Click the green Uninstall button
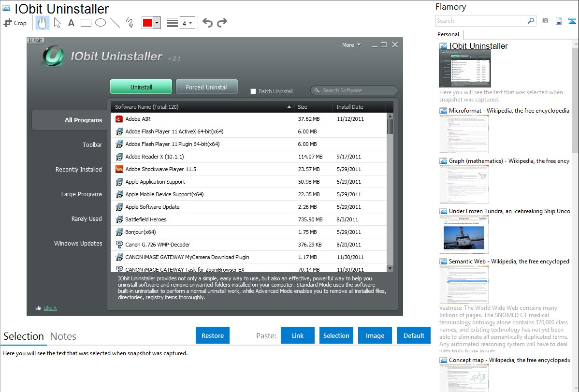 tap(141, 87)
